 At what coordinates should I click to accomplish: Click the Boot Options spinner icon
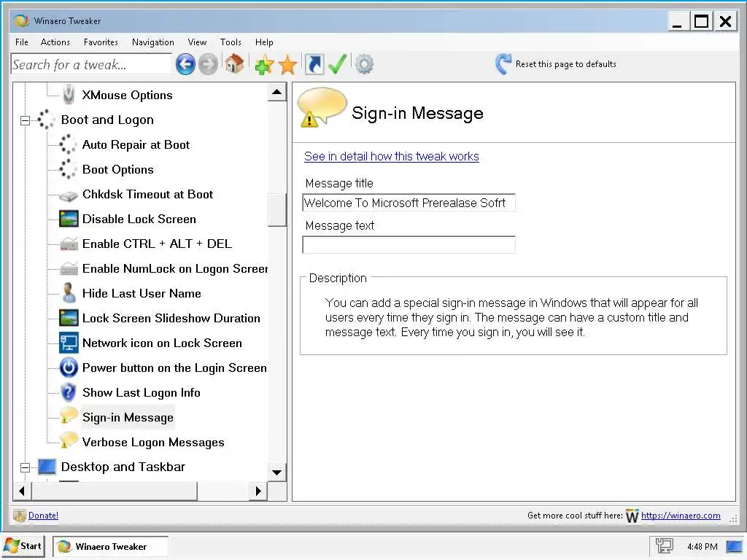(68, 169)
